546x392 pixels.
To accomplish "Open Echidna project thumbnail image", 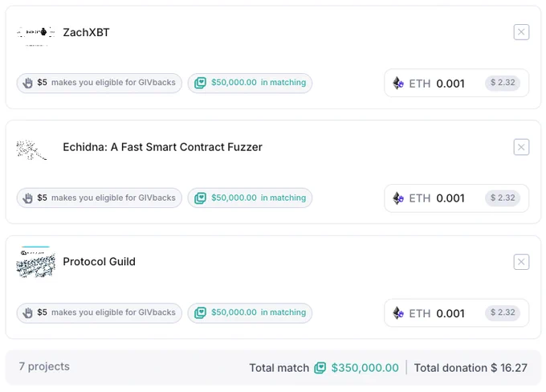I will point(31,150).
